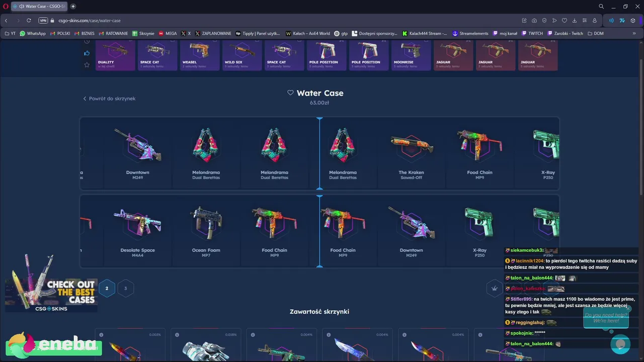The width and height of the screenshot is (644, 362).
Task: Open the DUALITY live drop card
Action: pos(115,55)
